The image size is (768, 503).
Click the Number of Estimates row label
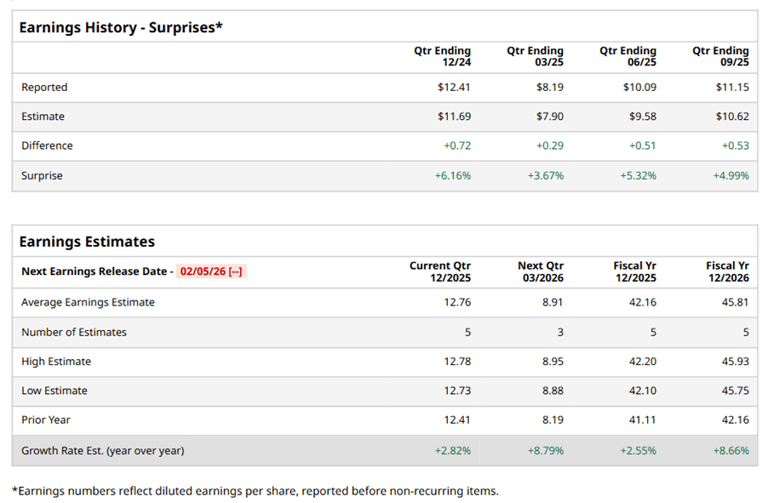74,331
